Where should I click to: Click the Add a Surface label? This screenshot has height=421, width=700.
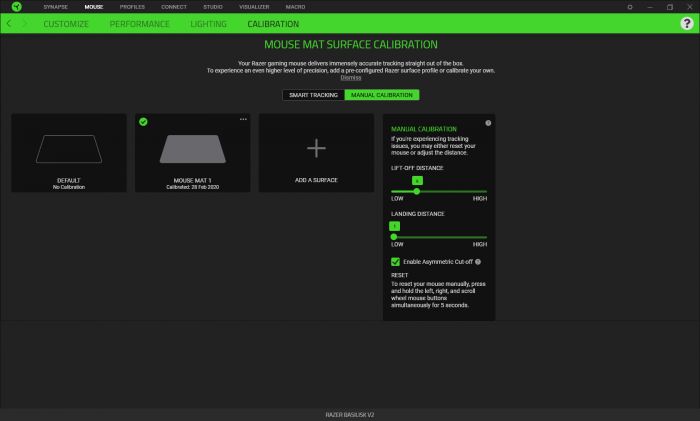pyautogui.click(x=316, y=180)
